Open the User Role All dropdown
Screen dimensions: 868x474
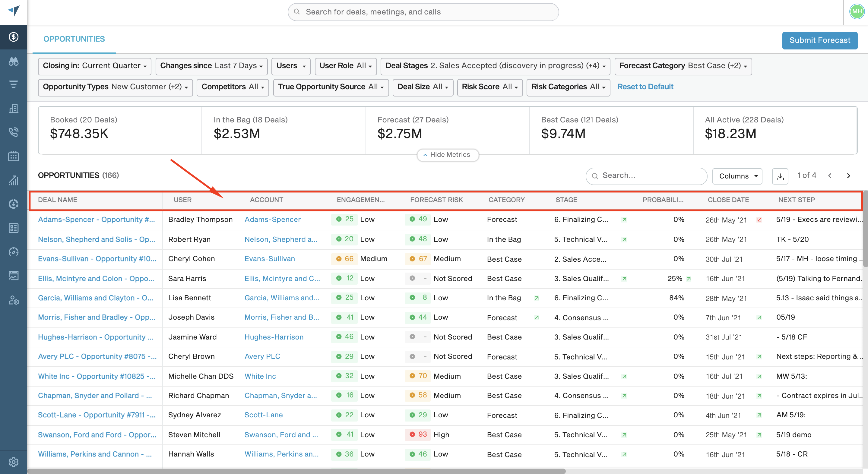(x=345, y=66)
